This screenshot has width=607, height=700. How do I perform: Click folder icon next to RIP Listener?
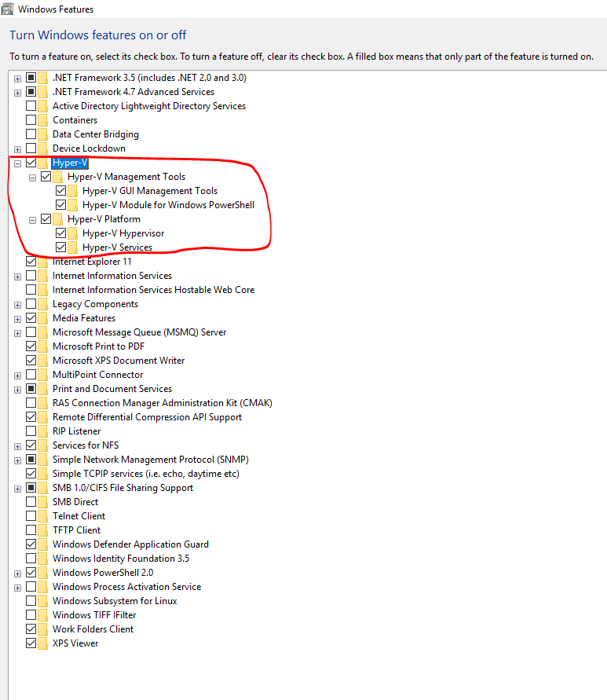[43, 431]
